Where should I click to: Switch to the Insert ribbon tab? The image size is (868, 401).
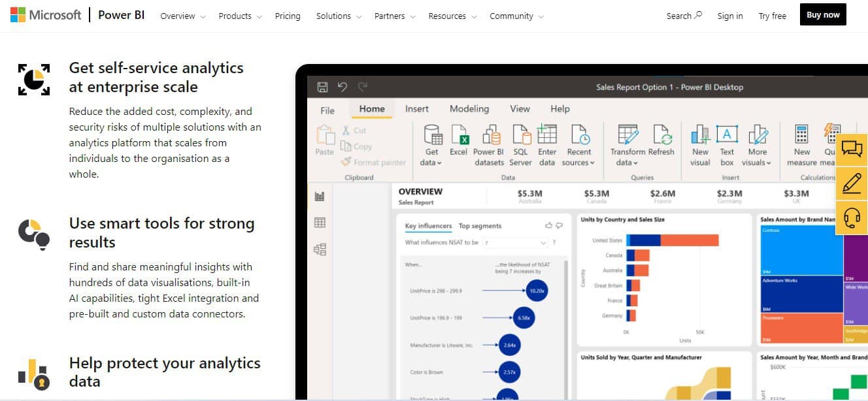point(417,109)
